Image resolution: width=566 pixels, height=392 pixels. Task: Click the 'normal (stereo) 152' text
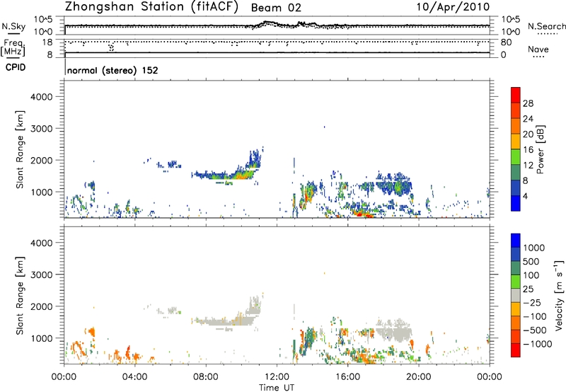112,70
